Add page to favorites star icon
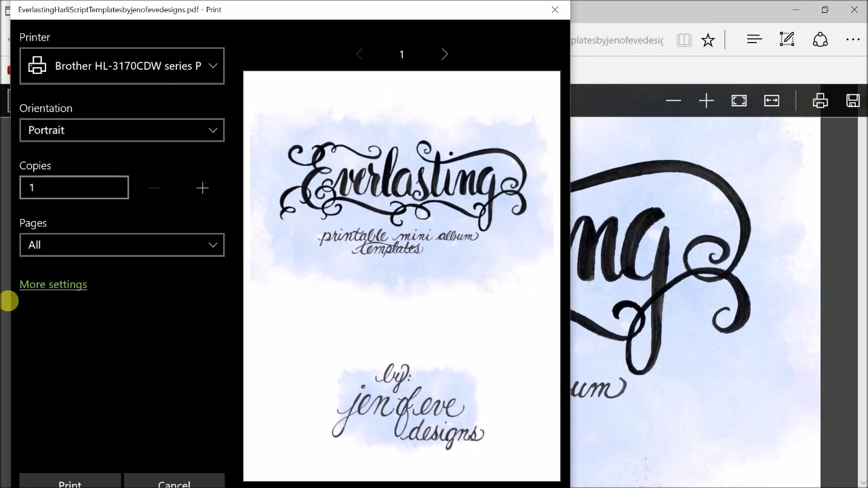The height and width of the screenshot is (488, 868). tap(708, 40)
